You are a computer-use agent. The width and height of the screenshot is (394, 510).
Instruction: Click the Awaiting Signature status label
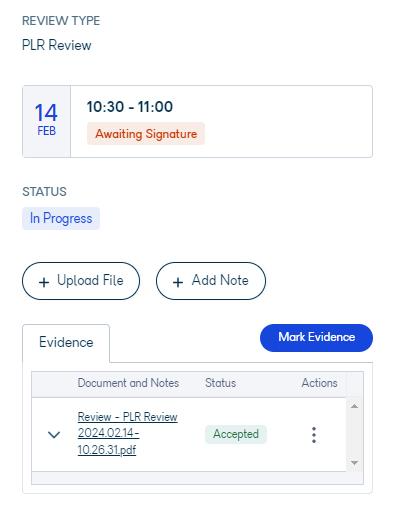[x=146, y=134]
